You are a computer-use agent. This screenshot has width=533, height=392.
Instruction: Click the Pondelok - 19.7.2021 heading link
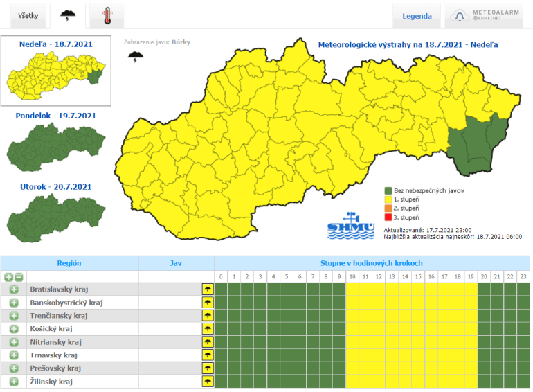pos(56,116)
